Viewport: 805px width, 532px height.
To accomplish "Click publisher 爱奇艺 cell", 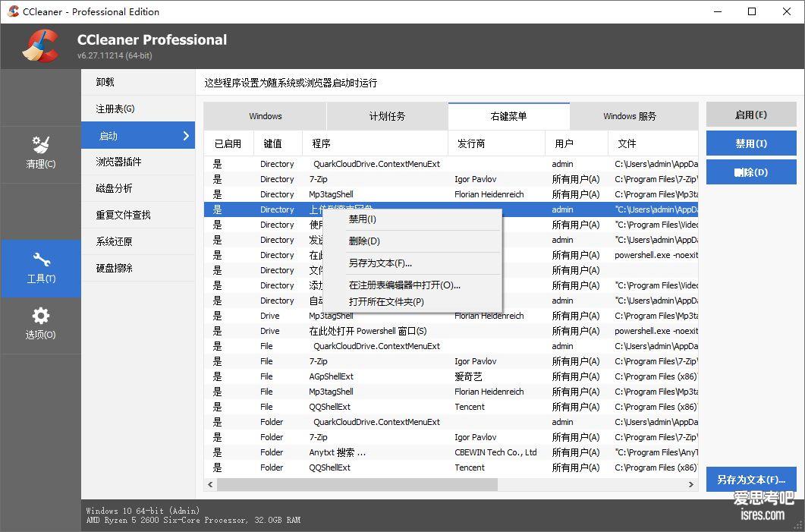I will pyautogui.click(x=468, y=376).
